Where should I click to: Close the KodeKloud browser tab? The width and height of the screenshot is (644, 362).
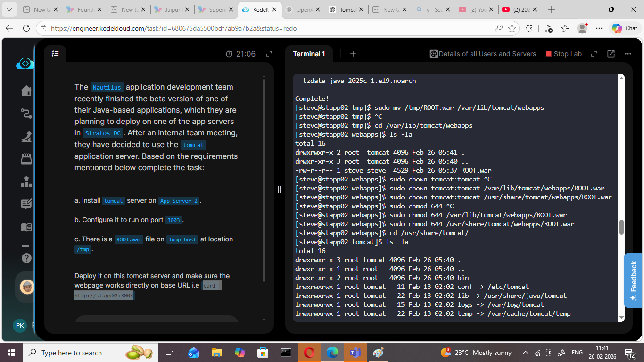tap(274, 9)
